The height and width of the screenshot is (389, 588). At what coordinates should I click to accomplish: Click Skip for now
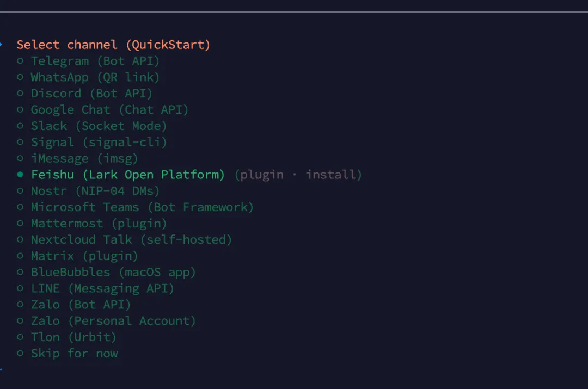click(73, 354)
